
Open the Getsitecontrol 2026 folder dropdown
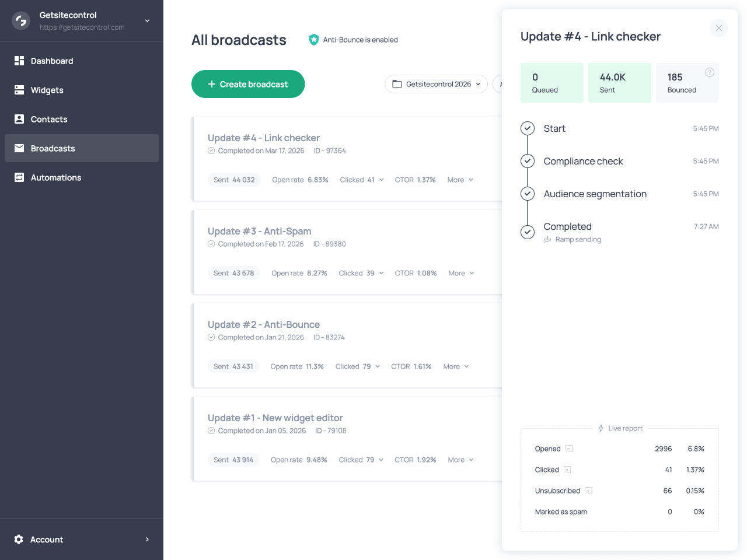tap(437, 84)
